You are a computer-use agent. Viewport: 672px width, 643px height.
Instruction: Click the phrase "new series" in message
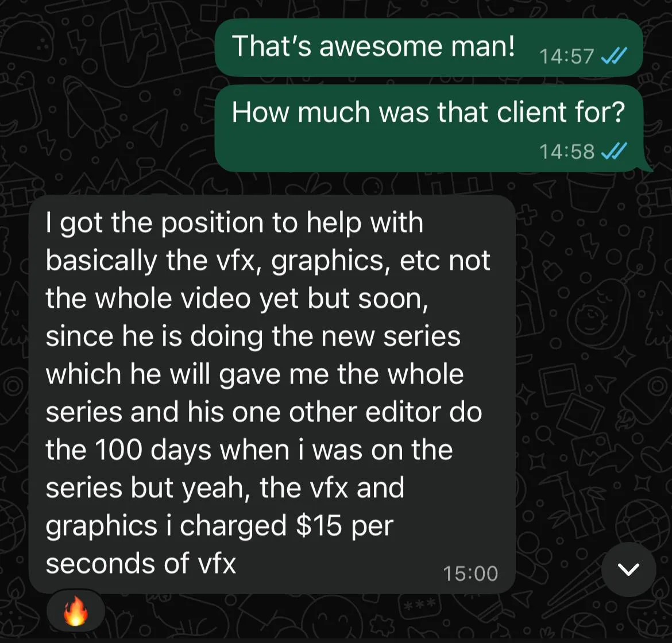coord(391,336)
